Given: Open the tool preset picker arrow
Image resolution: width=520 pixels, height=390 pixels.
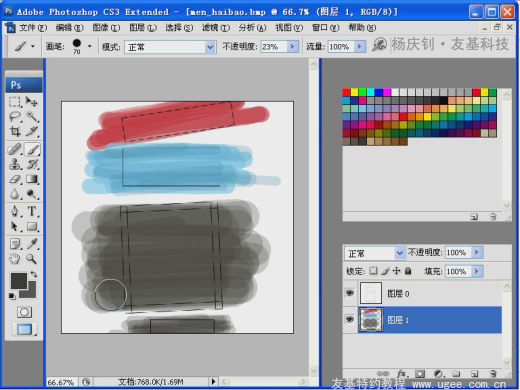Looking at the screenshot, I should pos(33,46).
